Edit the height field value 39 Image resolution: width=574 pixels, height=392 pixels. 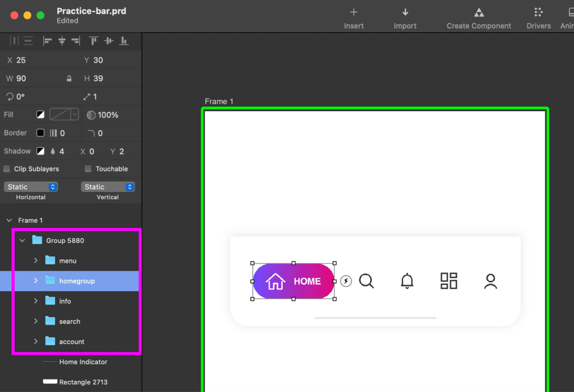click(98, 78)
